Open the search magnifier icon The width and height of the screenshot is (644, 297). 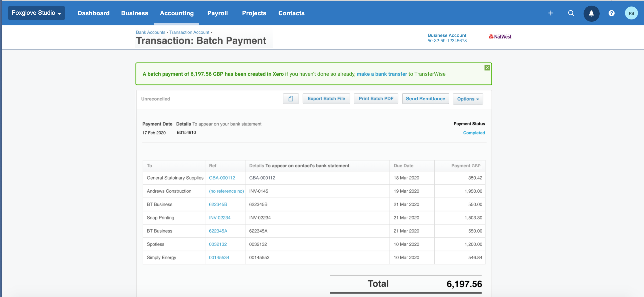571,13
